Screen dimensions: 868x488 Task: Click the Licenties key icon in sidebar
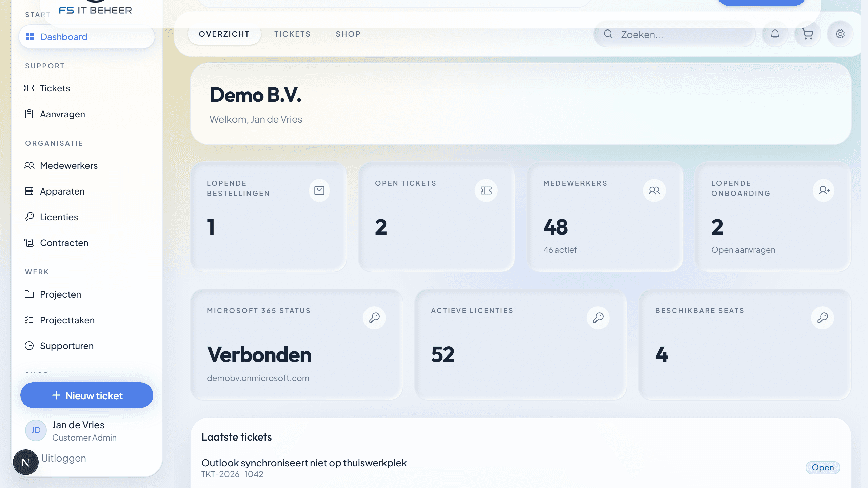click(29, 217)
